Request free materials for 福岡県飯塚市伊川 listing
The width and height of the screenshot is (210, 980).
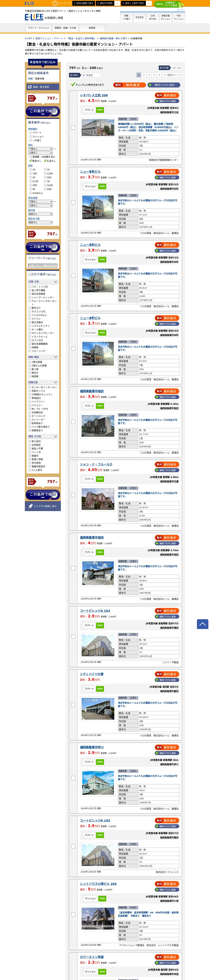(167, 747)
